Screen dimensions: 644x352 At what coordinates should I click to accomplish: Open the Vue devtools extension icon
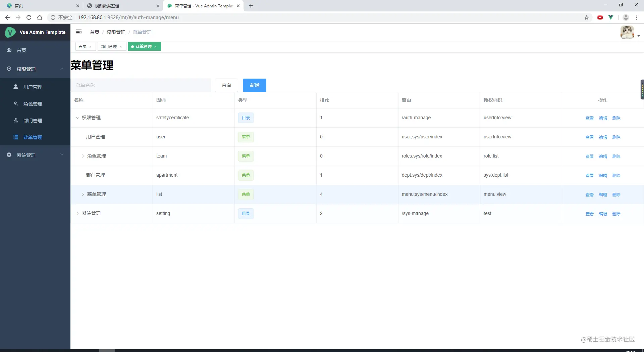[x=611, y=17]
